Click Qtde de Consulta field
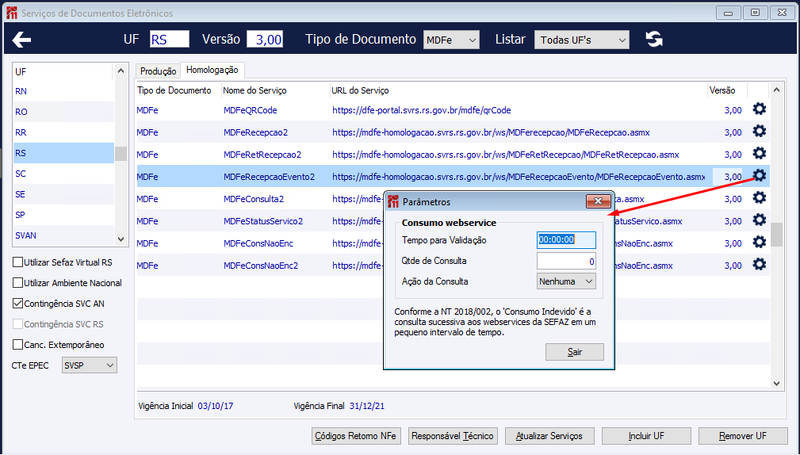The width and height of the screenshot is (800, 455). [x=566, y=261]
